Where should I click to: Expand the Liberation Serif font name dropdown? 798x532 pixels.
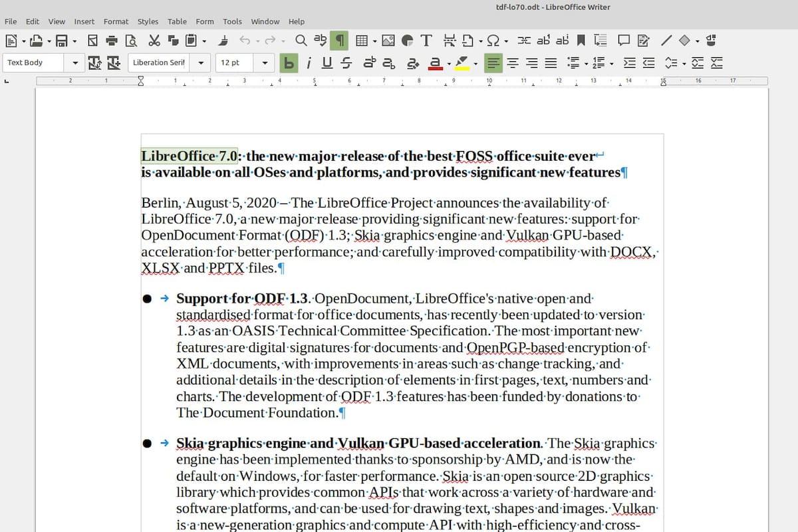tap(200, 63)
